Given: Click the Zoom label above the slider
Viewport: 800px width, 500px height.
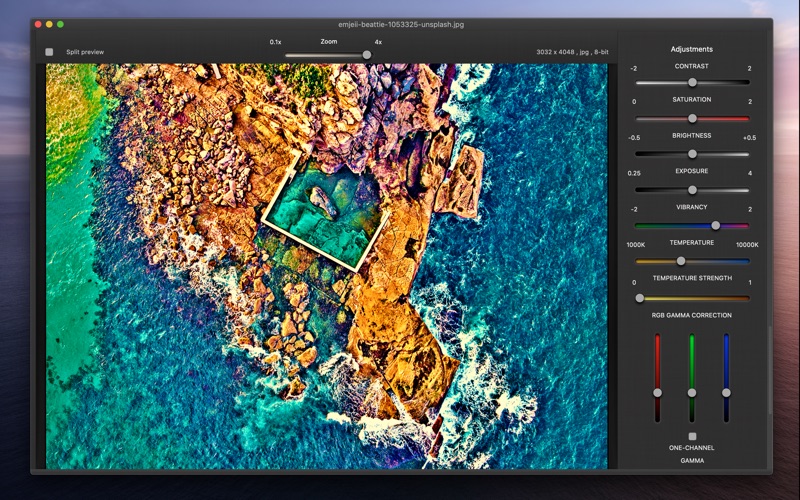Looking at the screenshot, I should 329,41.
